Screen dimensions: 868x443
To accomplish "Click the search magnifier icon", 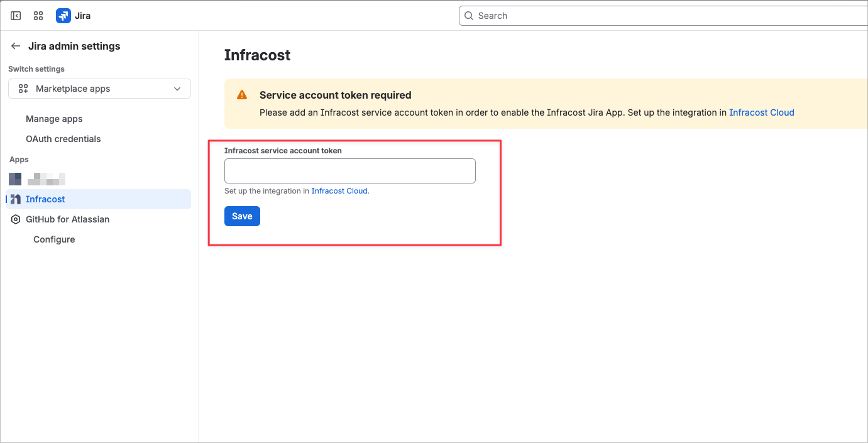I will click(x=469, y=16).
